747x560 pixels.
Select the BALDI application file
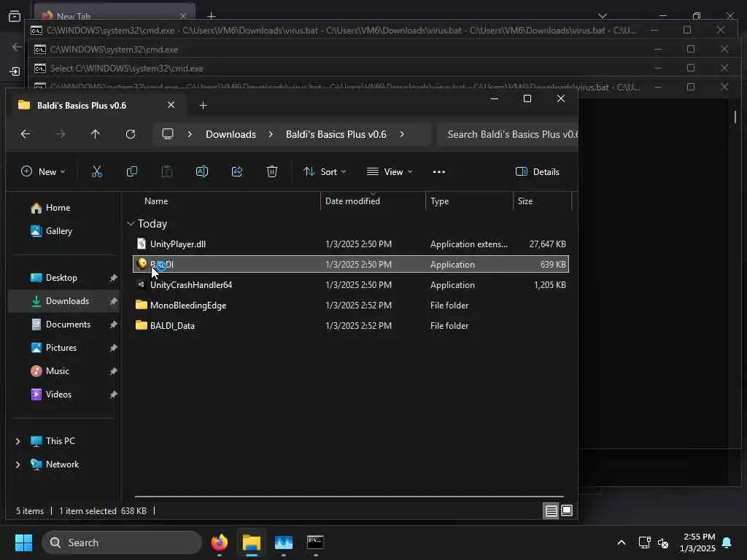click(351, 265)
